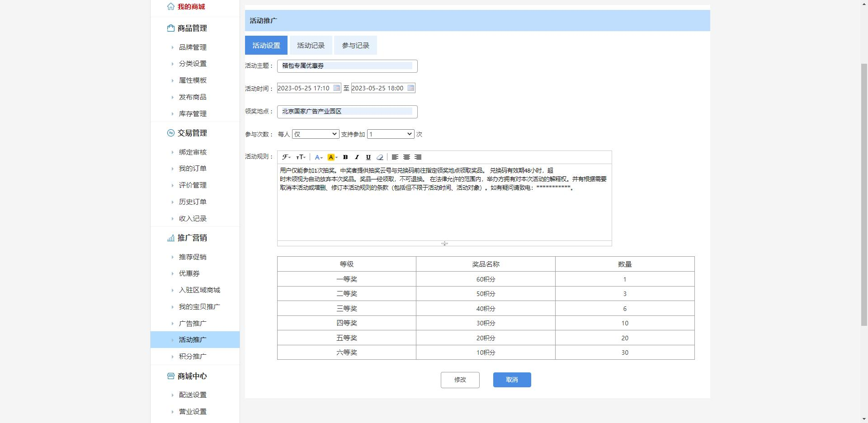The height and width of the screenshot is (423, 868).
Task: Click the 我的商城 home icon
Action: 170,6
